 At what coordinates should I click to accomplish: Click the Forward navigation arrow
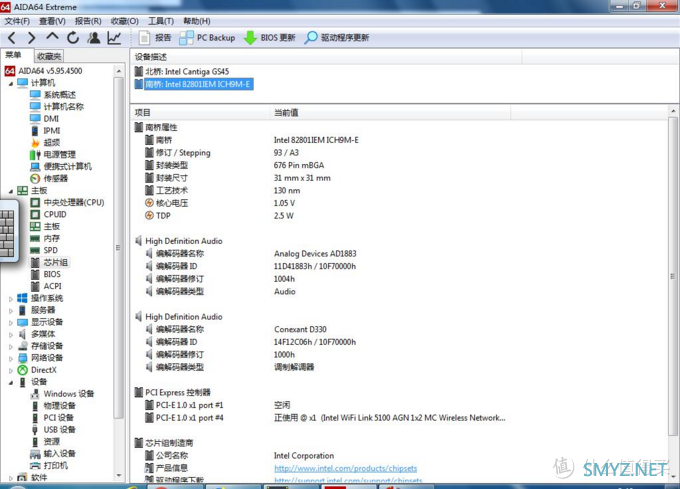(x=31, y=38)
